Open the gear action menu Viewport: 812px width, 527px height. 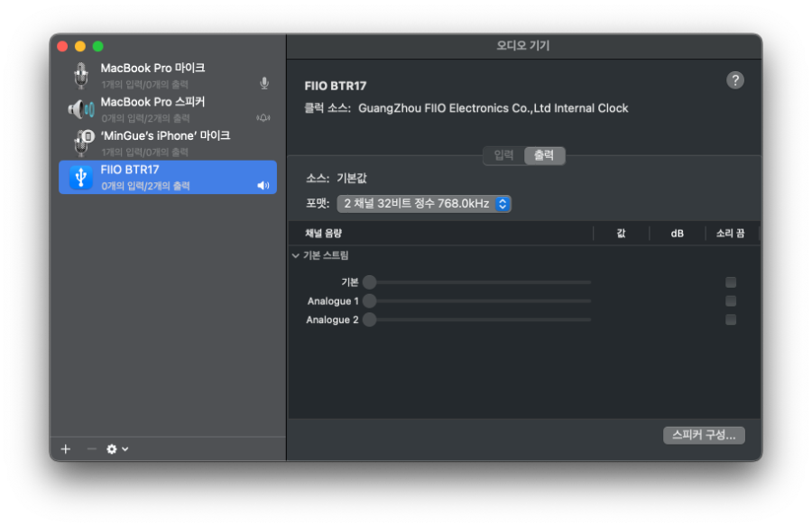click(117, 448)
